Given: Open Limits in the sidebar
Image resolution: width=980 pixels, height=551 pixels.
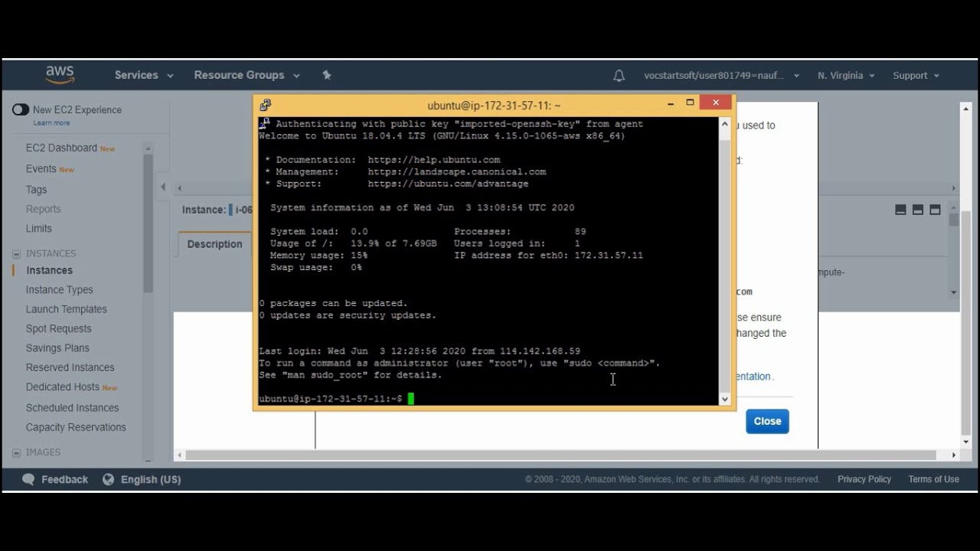Looking at the screenshot, I should click(x=39, y=228).
